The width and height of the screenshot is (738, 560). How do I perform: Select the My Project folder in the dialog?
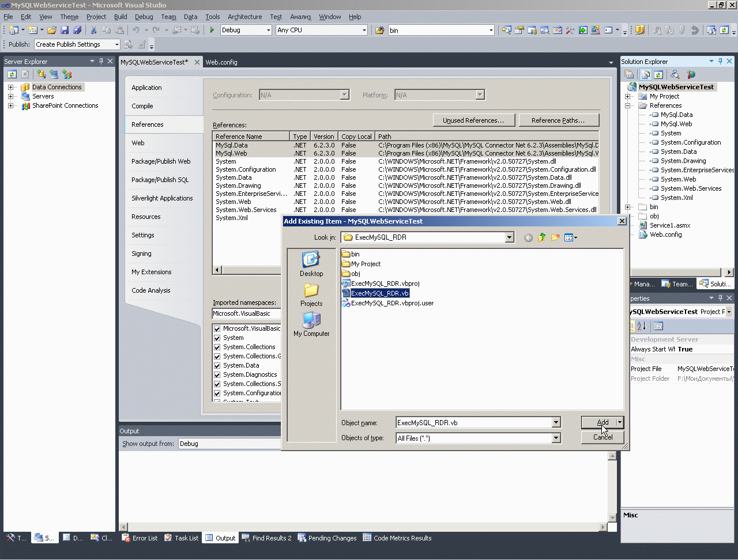[362, 264]
